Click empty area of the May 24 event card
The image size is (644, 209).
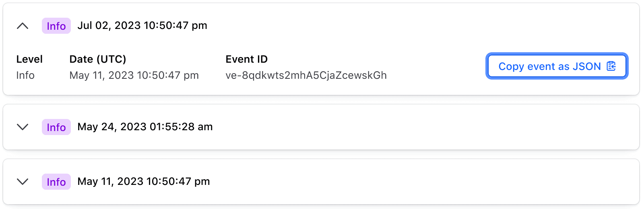402,127
